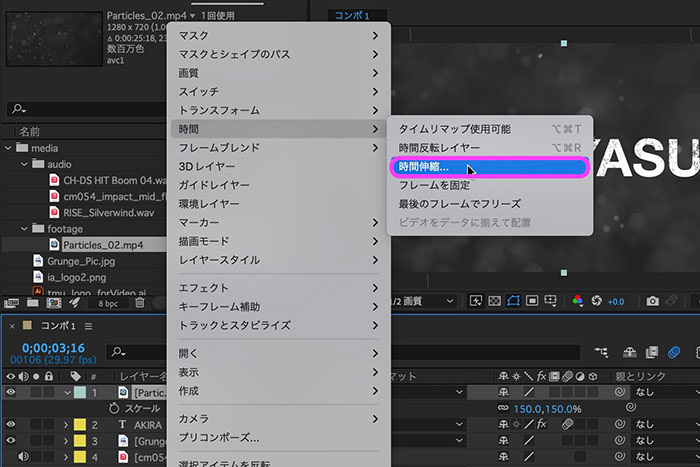Open the Fast Previews icon in viewer
This screenshot has height=467, width=700.
click(x=475, y=301)
